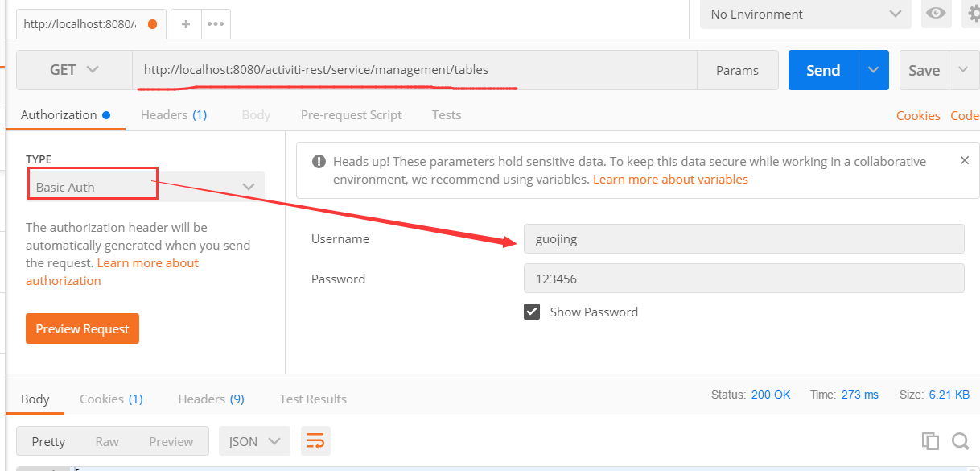Click the Preview Request button

(82, 328)
